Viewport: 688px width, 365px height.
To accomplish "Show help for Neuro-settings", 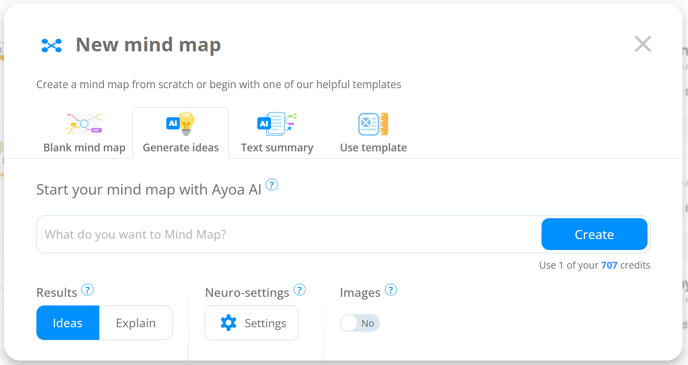I will tap(299, 290).
